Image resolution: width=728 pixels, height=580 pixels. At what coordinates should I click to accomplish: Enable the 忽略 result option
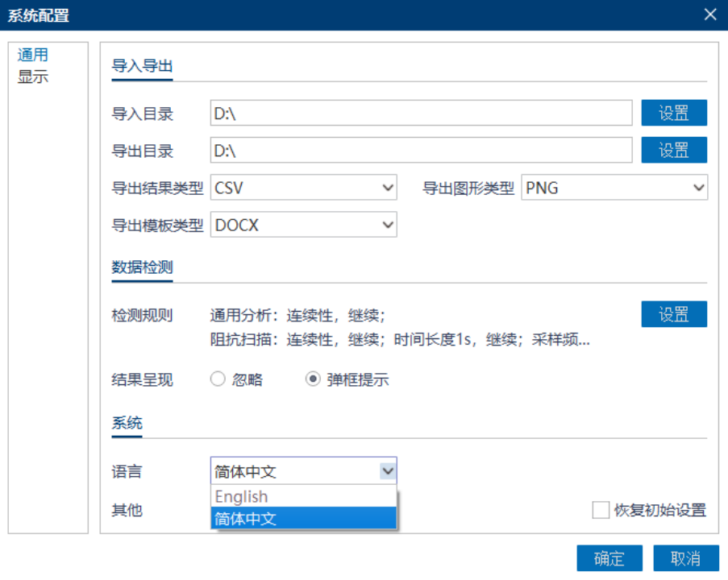coord(216,379)
